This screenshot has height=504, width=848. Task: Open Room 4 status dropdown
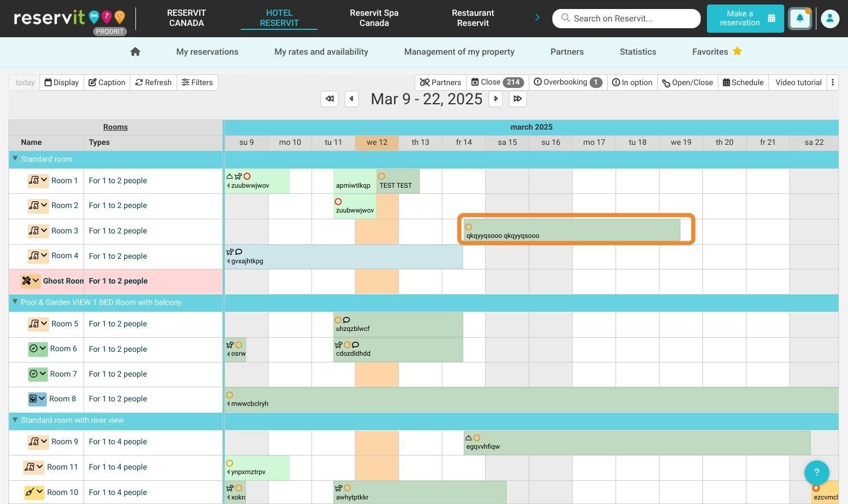coord(38,255)
